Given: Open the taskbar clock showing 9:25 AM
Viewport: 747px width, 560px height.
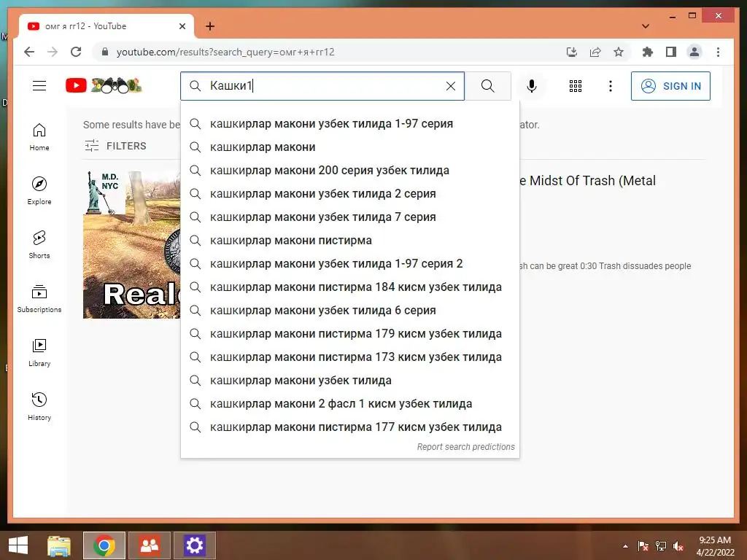Looking at the screenshot, I should (715, 546).
